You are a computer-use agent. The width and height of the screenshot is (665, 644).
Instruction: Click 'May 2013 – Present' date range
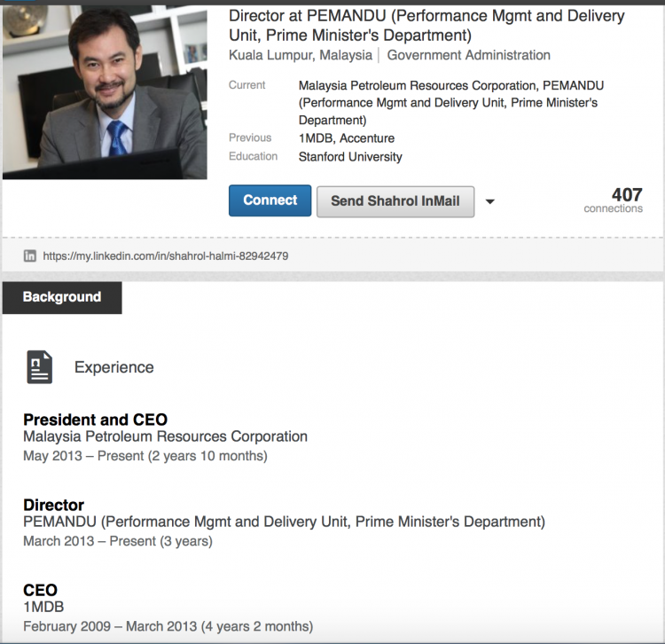83,456
